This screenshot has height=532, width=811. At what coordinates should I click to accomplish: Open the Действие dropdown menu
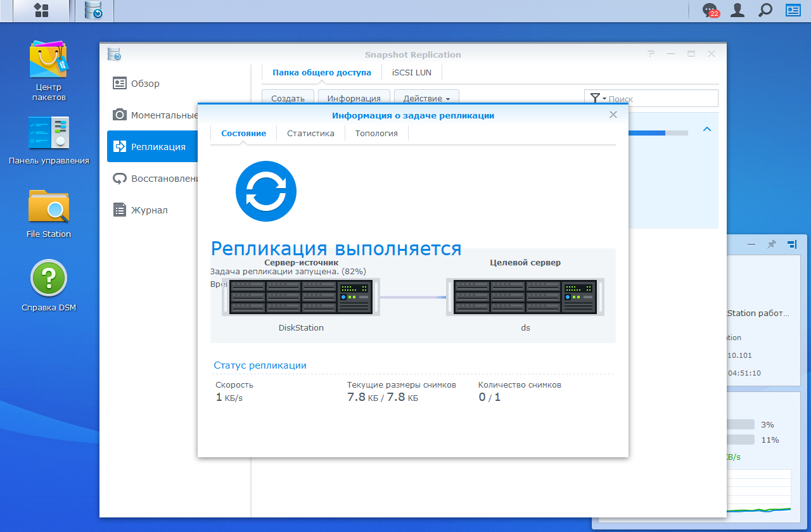[x=426, y=98]
